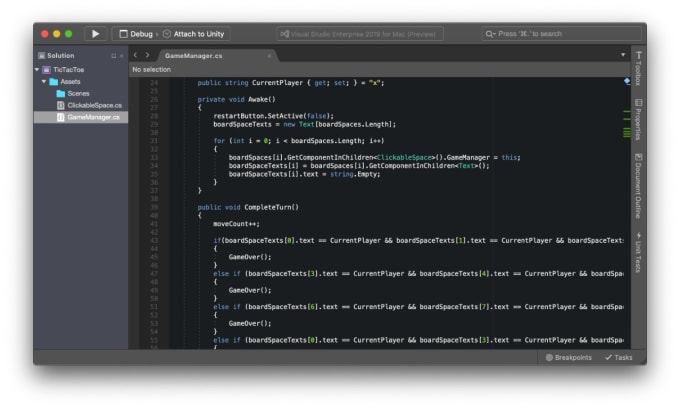Click 'public void CompleteTurn()' in the code
The width and height of the screenshot is (680, 409).
(x=248, y=207)
